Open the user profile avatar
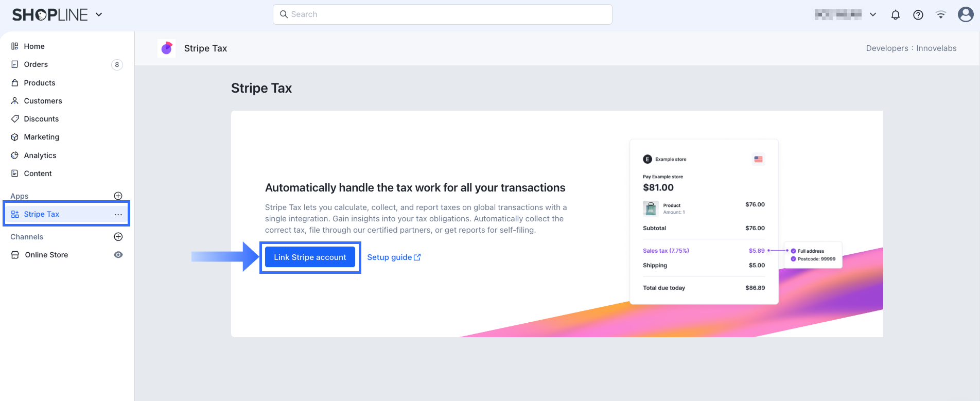The height and width of the screenshot is (401, 980). (965, 14)
